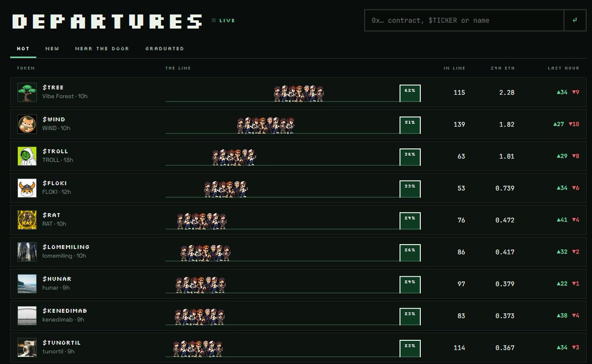Viewport: 592px width, 364px height.
Task: Click the pixel people queue for $TROLL
Action: coord(234,157)
